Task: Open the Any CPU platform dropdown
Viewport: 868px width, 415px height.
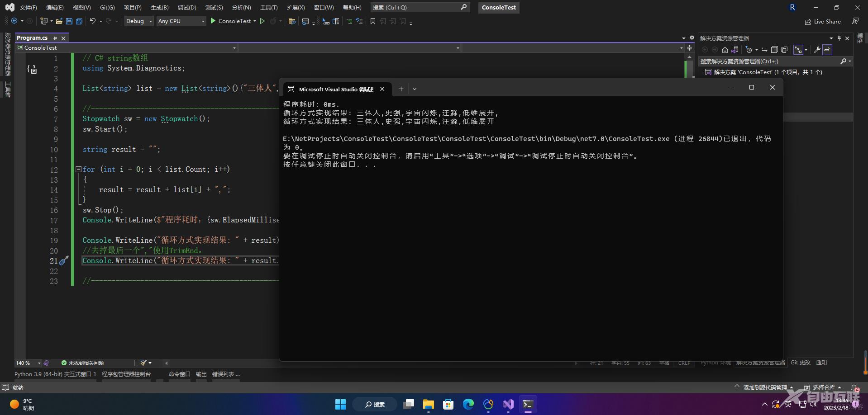Action: click(181, 21)
